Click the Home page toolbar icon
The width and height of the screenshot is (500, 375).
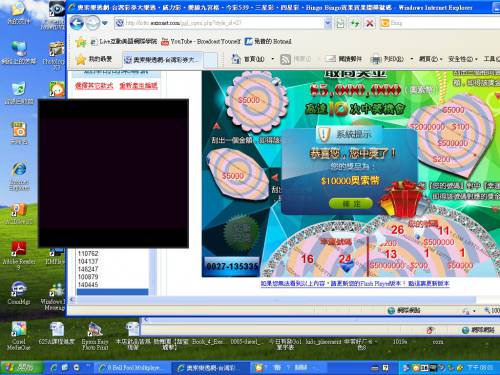236,59
